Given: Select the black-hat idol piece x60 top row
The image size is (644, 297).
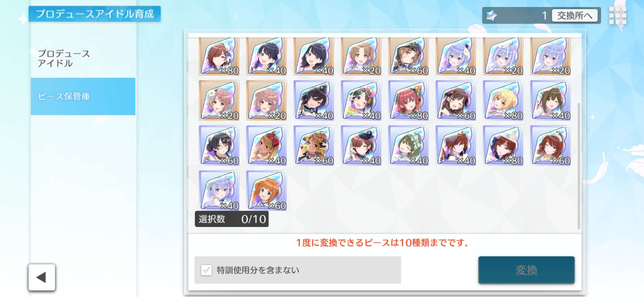Looking at the screenshot, I should (408, 56).
